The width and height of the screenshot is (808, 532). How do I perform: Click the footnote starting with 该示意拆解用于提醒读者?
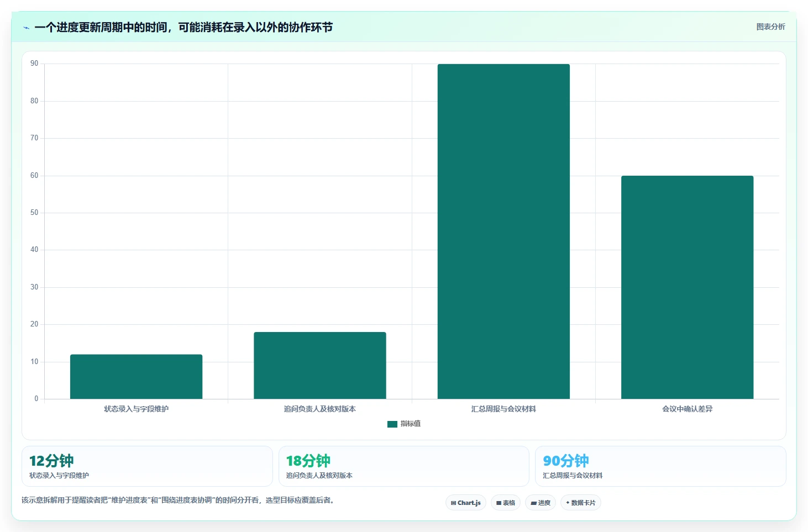[177, 501]
